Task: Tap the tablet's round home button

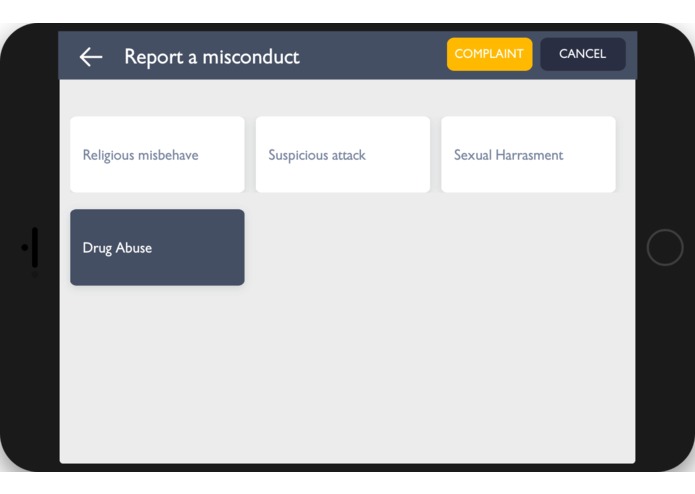Action: click(664, 247)
